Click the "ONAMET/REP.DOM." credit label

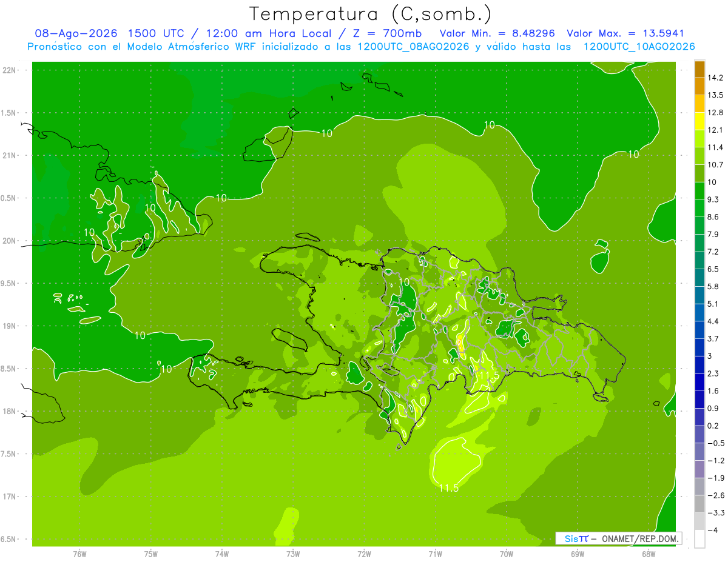point(639,538)
